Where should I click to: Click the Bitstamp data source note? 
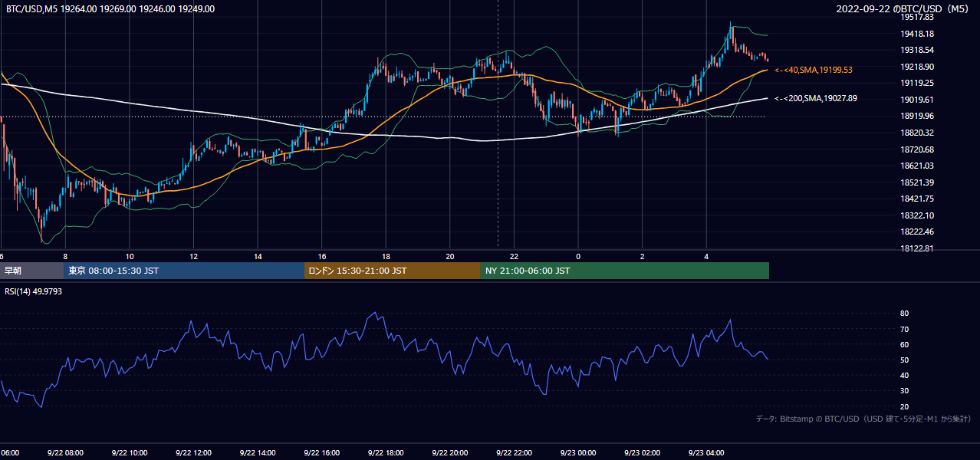click(x=863, y=419)
